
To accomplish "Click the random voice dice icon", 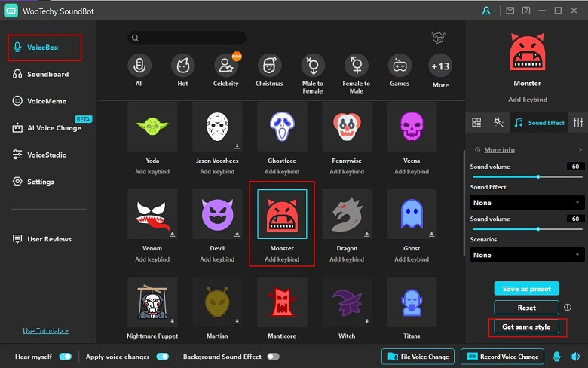I will click(438, 38).
